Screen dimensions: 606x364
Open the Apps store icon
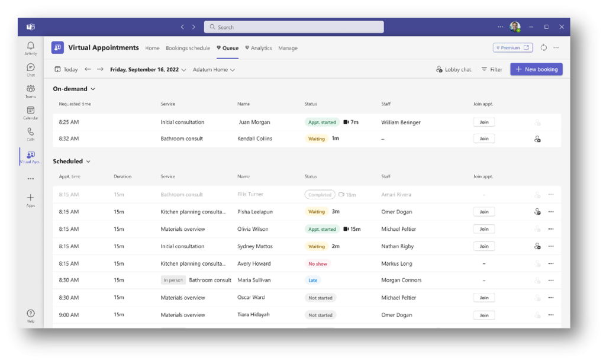(31, 200)
